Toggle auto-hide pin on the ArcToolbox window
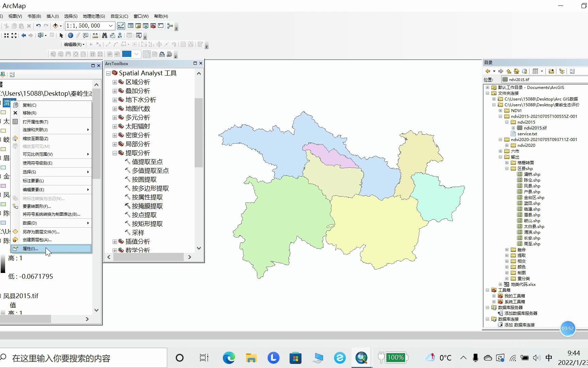 point(195,63)
